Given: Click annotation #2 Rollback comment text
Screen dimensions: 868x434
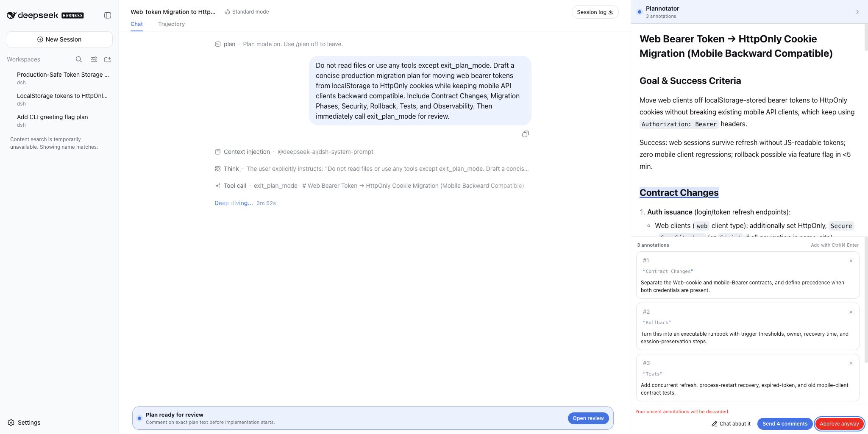Looking at the screenshot, I should click(x=745, y=338).
